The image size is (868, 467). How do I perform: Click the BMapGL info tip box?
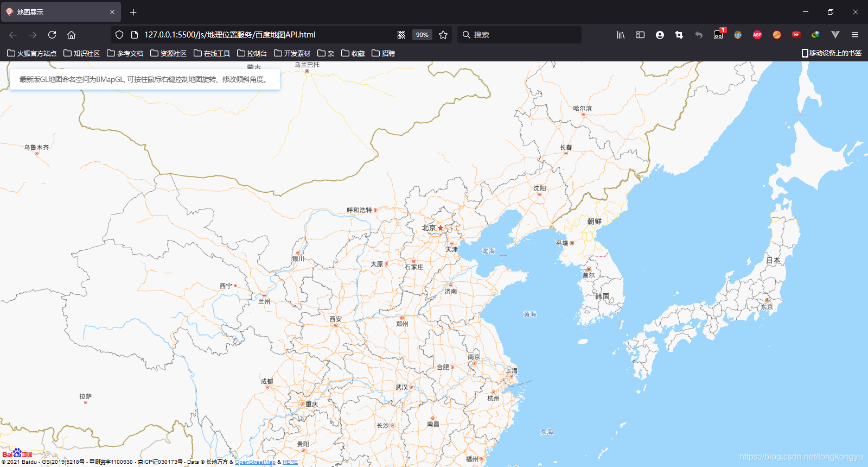[x=145, y=79]
